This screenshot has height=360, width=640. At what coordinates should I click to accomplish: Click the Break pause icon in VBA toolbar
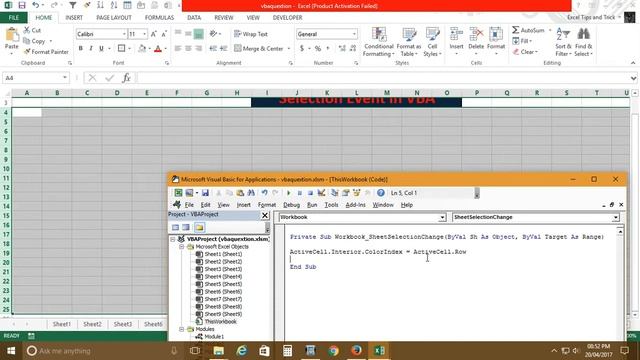pyautogui.click(x=299, y=193)
